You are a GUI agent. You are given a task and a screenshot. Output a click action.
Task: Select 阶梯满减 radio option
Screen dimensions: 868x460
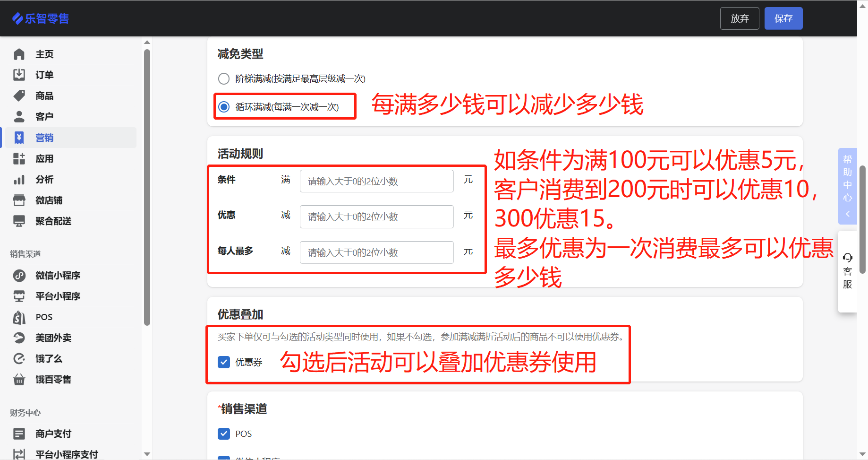[x=224, y=78]
